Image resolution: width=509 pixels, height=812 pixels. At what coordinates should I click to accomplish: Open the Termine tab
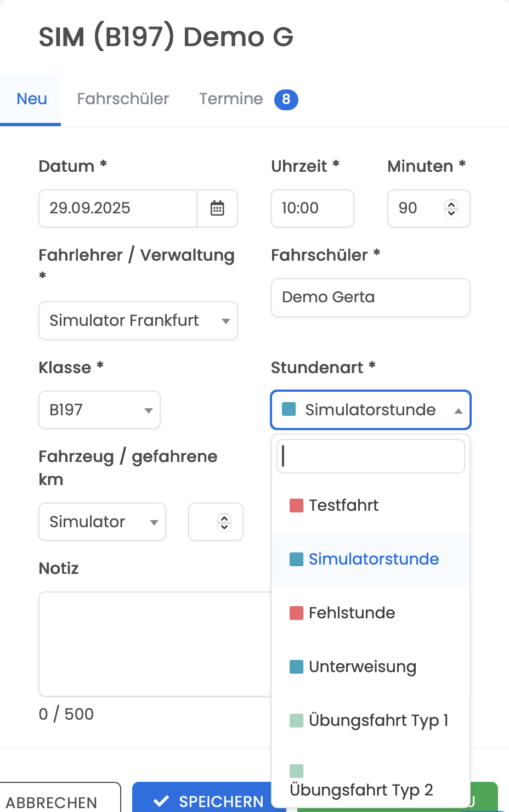pyautogui.click(x=248, y=99)
